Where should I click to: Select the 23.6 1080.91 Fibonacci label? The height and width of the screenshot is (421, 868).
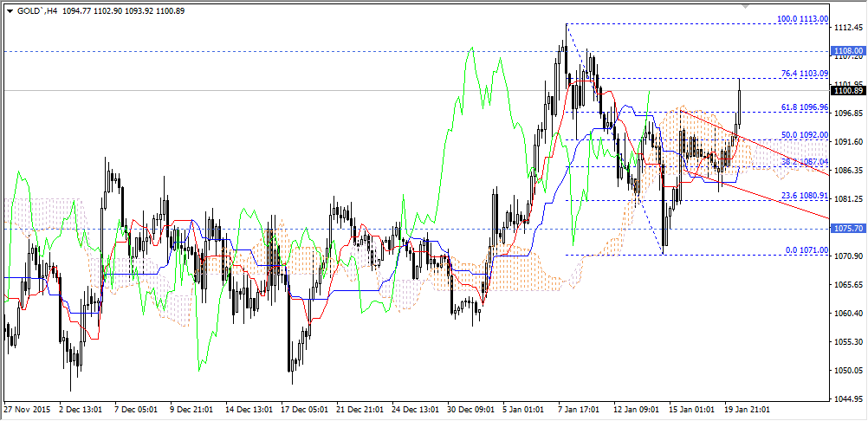805,195
